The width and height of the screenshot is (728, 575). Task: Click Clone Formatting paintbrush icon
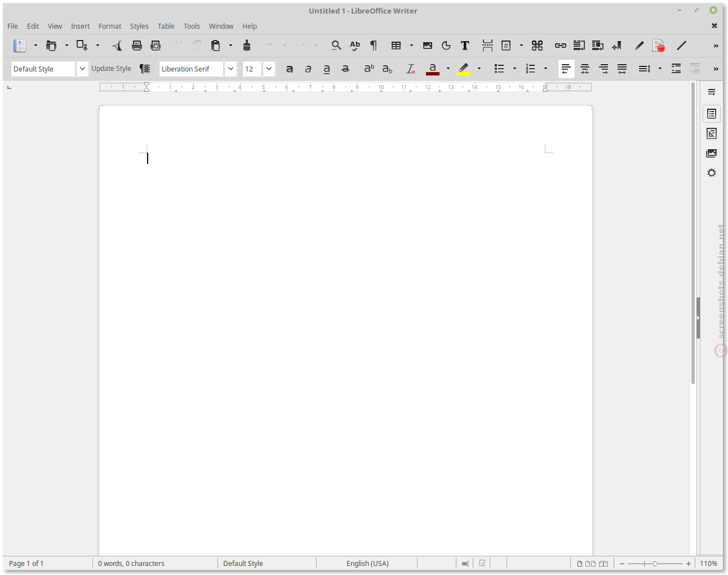[247, 46]
